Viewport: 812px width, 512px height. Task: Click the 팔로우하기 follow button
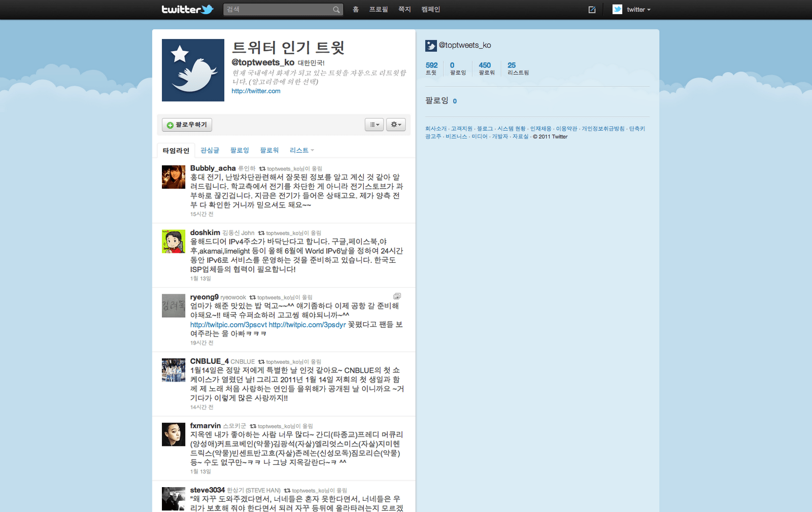click(x=187, y=124)
